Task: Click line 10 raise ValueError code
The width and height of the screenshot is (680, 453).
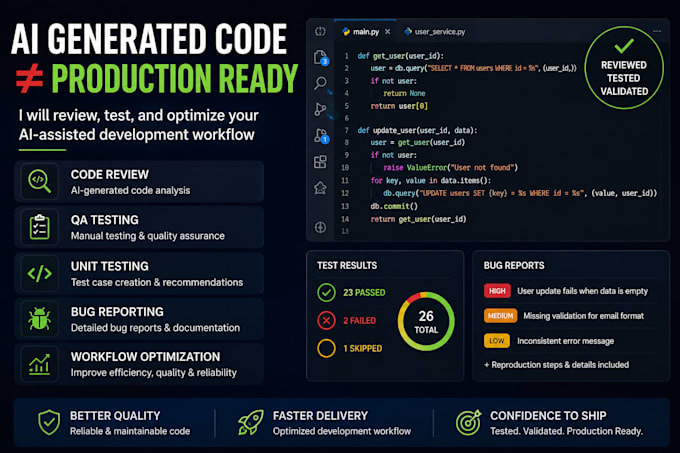Action: click(x=451, y=167)
